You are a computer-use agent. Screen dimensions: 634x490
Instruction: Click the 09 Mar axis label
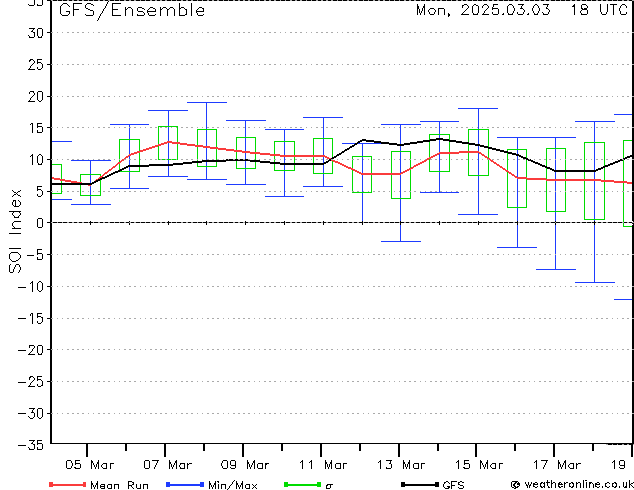(x=245, y=465)
